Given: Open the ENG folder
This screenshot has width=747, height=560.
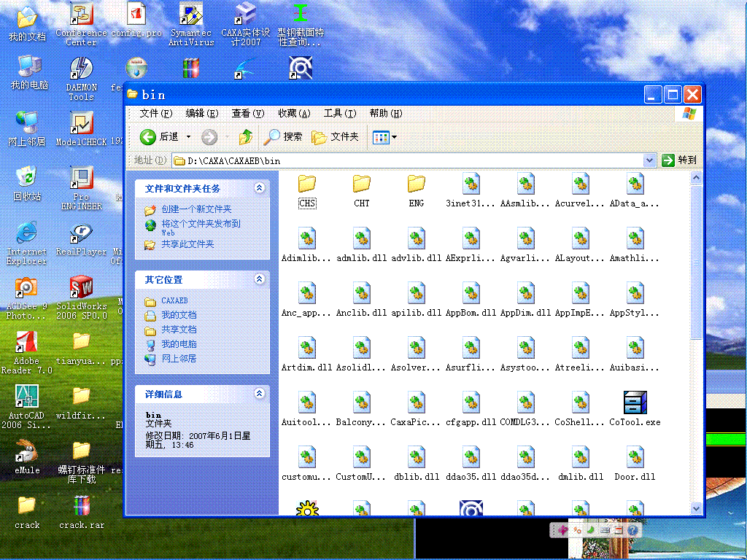Looking at the screenshot, I should point(417,192).
